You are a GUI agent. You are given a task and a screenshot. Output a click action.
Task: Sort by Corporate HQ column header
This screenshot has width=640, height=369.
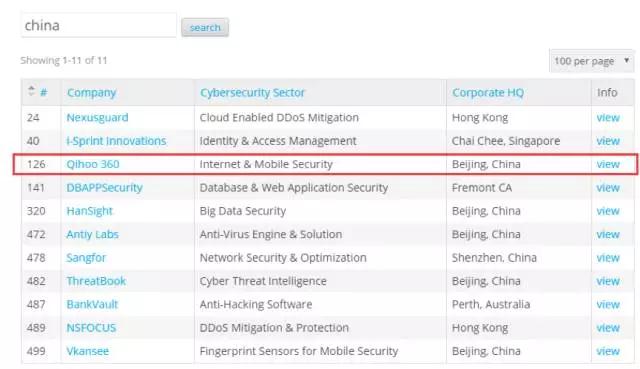pyautogui.click(x=488, y=93)
